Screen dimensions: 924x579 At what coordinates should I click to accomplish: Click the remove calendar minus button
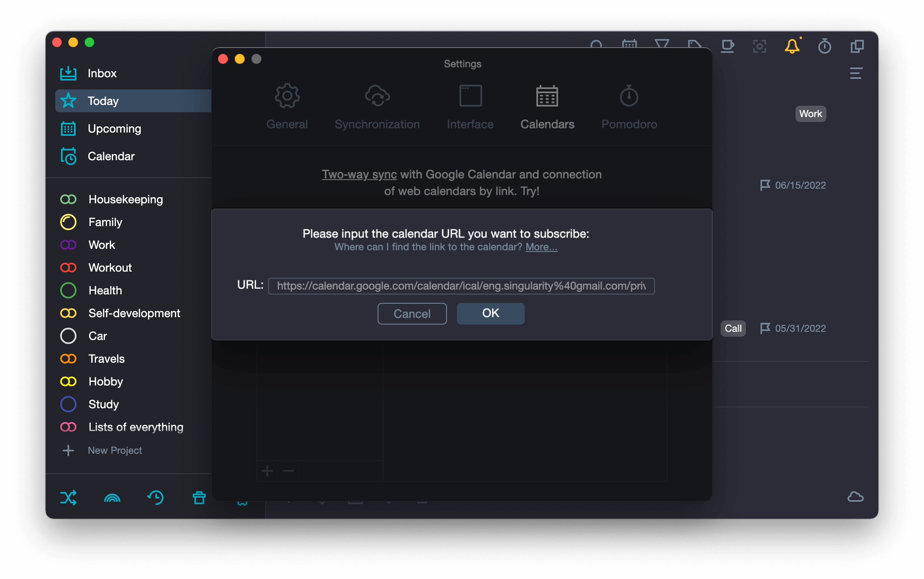[288, 471]
